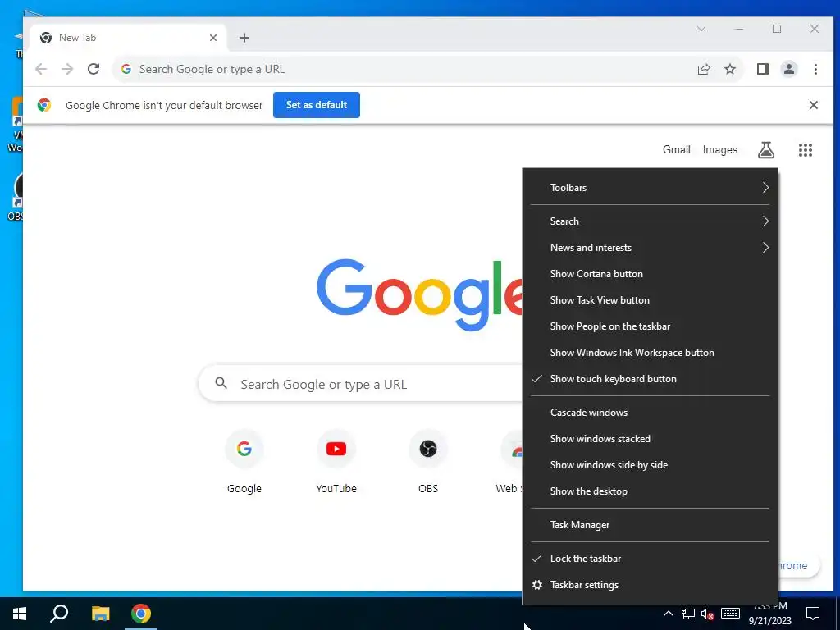Viewport: 840px width, 630px height.
Task: Toggle Show Cortana button
Action: pyautogui.click(x=650, y=274)
